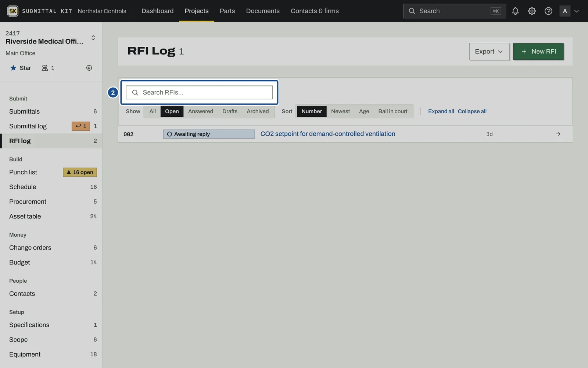
Task: Click the Submittal Kit logo icon
Action: 13,11
